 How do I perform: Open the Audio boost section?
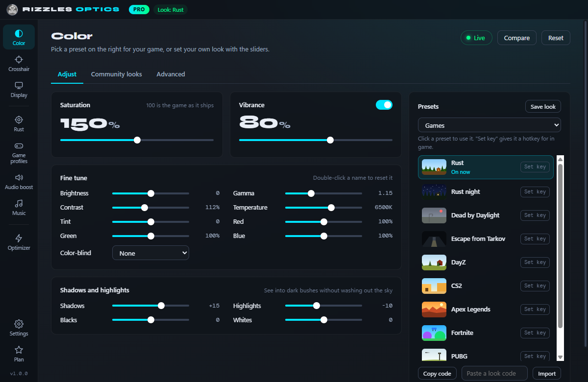(x=19, y=182)
